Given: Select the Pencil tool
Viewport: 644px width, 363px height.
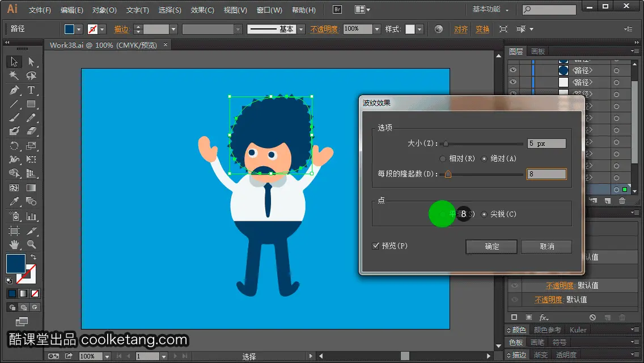Looking at the screenshot, I should pos(31,117).
